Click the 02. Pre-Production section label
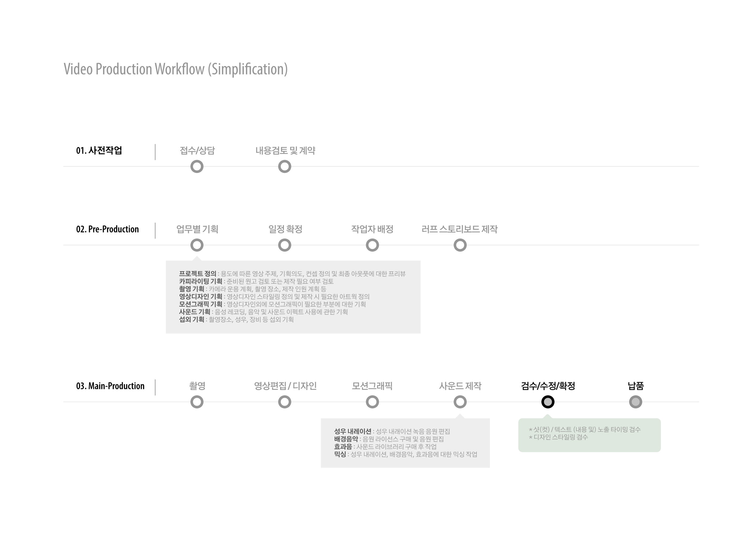This screenshot has width=756, height=535. pyautogui.click(x=107, y=229)
